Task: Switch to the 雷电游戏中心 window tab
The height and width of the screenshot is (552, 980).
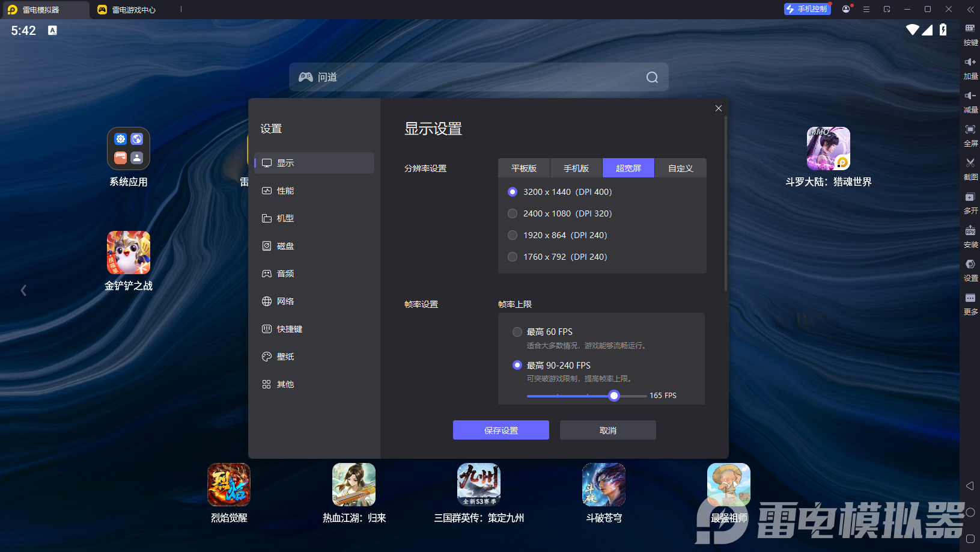Action: pyautogui.click(x=135, y=10)
